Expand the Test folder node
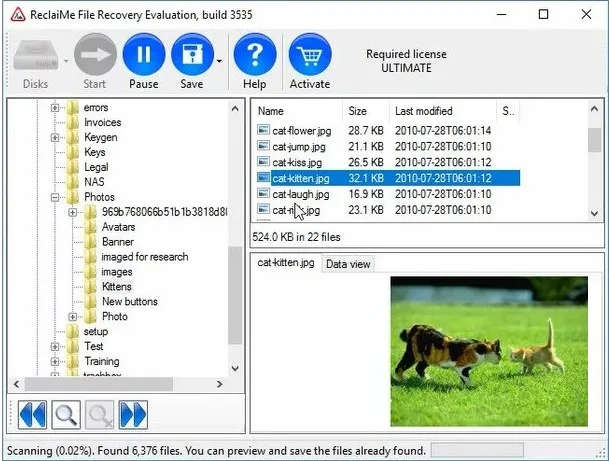This screenshot has width=609, height=461. [x=55, y=346]
